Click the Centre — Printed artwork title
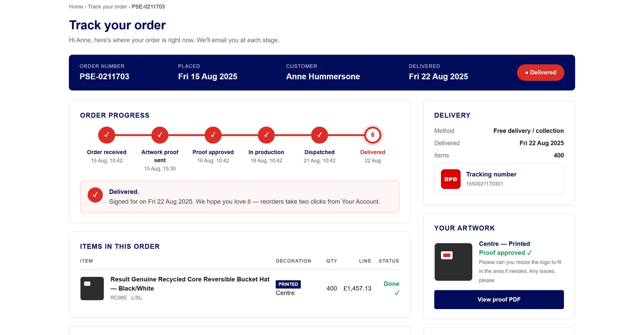The height and width of the screenshot is (335, 644). pos(504,244)
